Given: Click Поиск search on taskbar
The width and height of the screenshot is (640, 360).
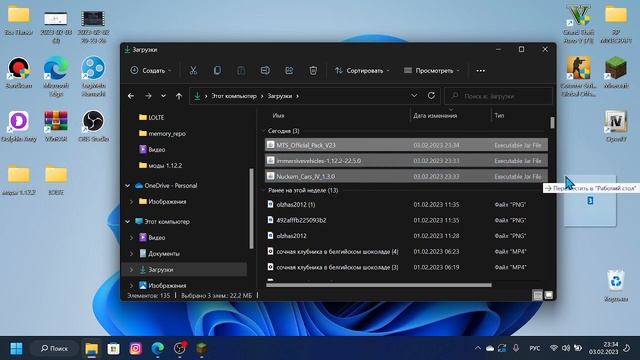Looking at the screenshot, I should pos(54,349).
